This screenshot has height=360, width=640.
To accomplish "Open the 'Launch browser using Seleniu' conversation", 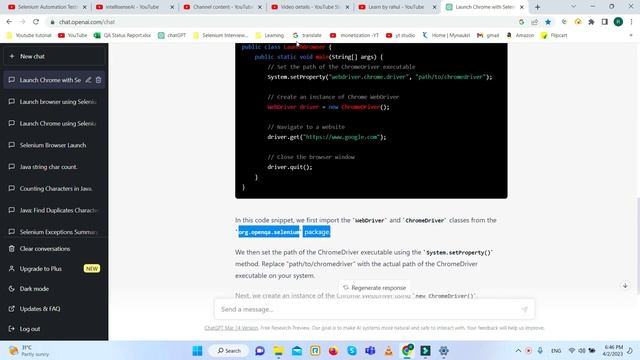I will point(54,102).
